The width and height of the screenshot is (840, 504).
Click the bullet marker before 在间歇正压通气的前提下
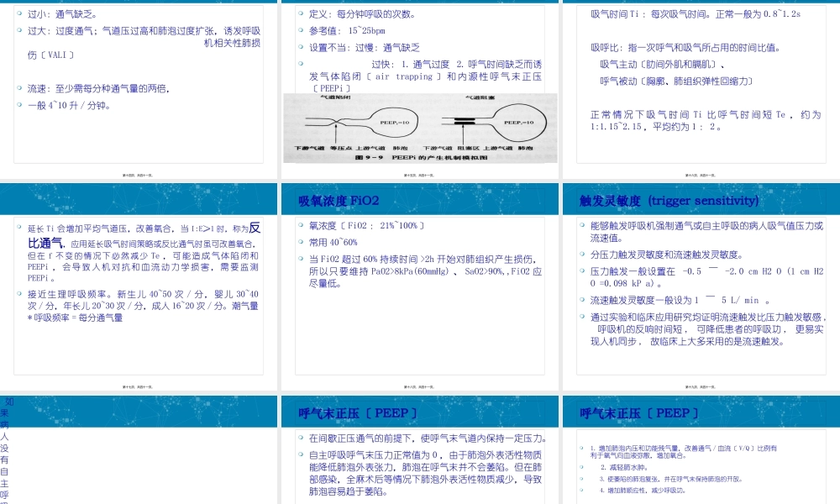(x=299, y=438)
